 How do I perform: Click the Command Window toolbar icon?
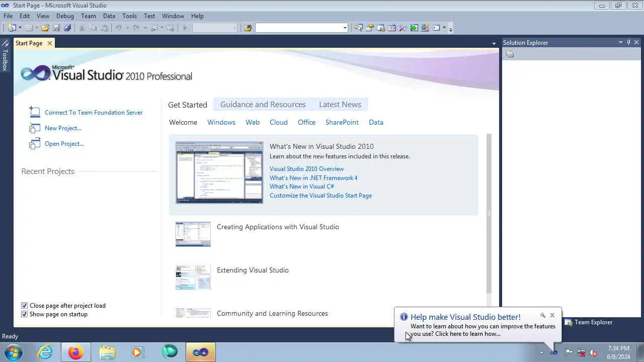436,28
